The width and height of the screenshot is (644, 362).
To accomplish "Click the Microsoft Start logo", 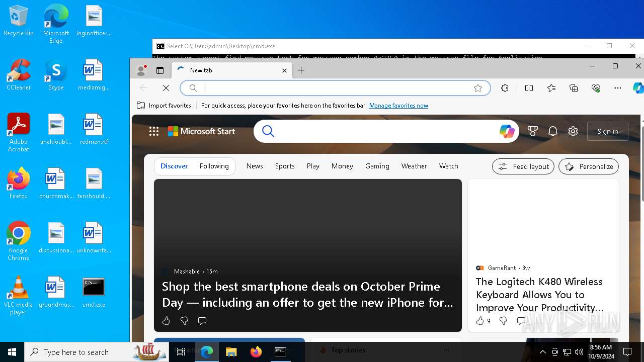I will 201,131.
